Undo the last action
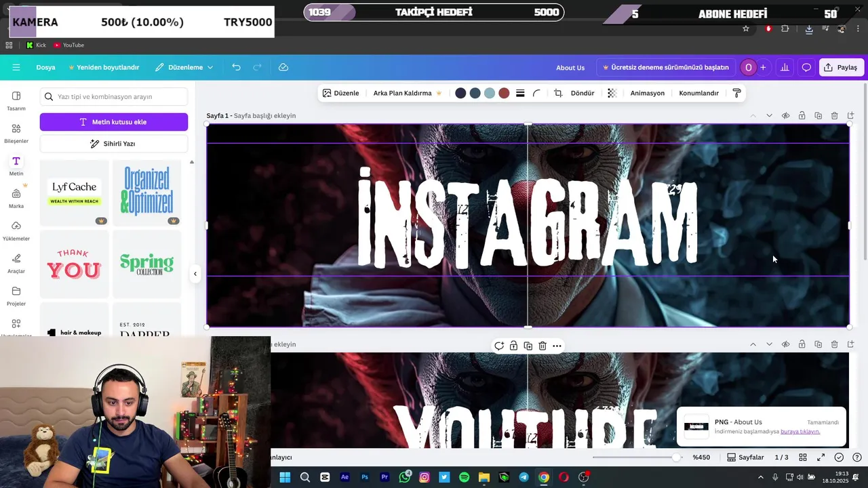 [236, 67]
